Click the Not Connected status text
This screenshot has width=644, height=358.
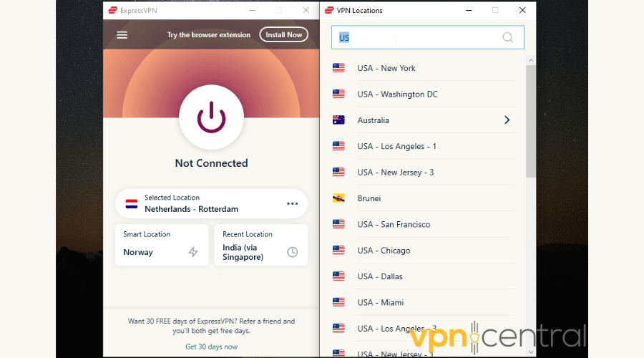[x=212, y=163]
